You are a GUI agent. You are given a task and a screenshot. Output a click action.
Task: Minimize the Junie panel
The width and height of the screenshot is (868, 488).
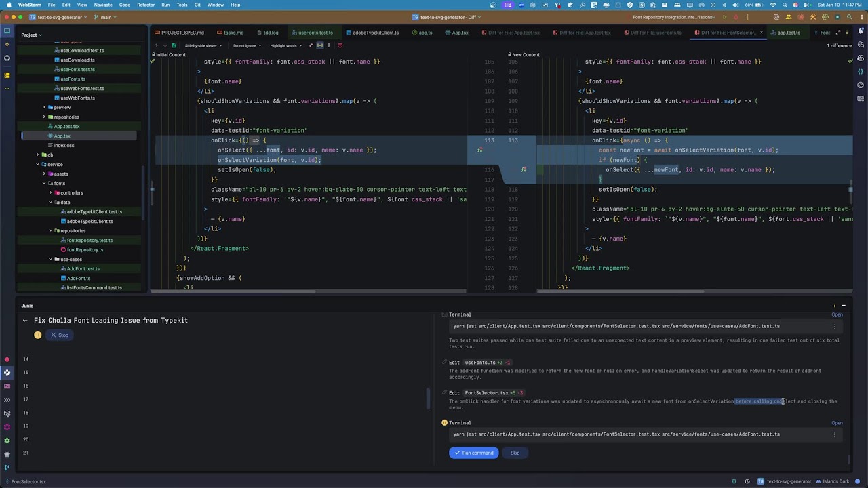(x=844, y=306)
